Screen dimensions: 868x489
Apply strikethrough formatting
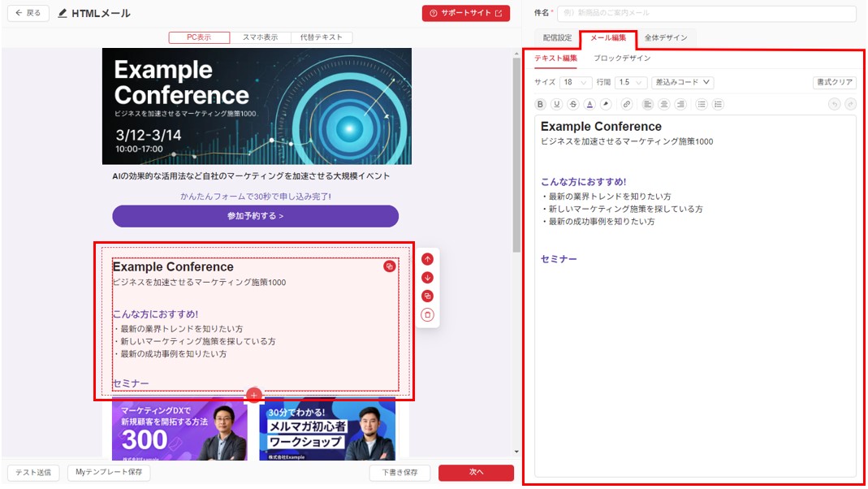[573, 104]
